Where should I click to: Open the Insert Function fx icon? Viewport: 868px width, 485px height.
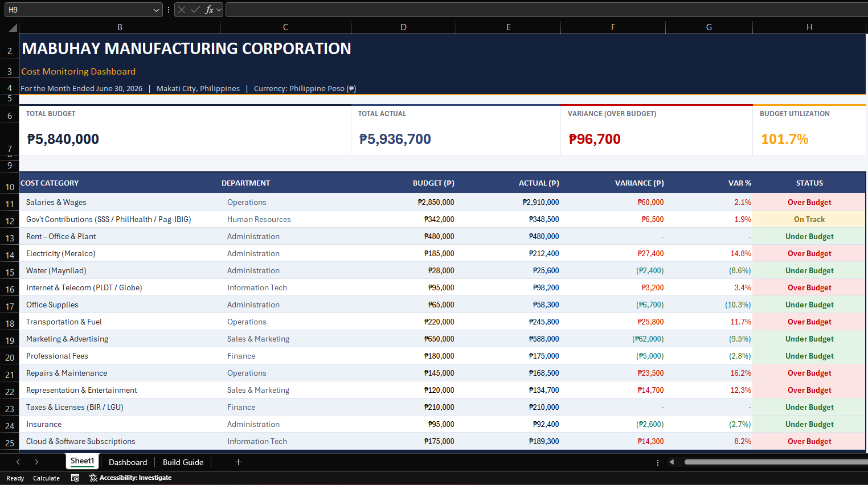[x=209, y=10]
